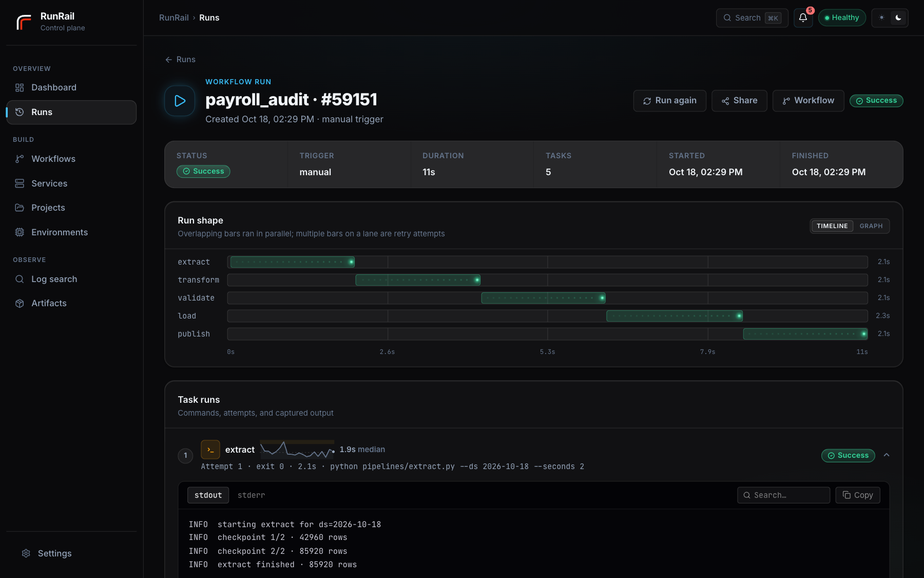924x578 pixels.
Task: Open the top Search box
Action: click(x=752, y=18)
